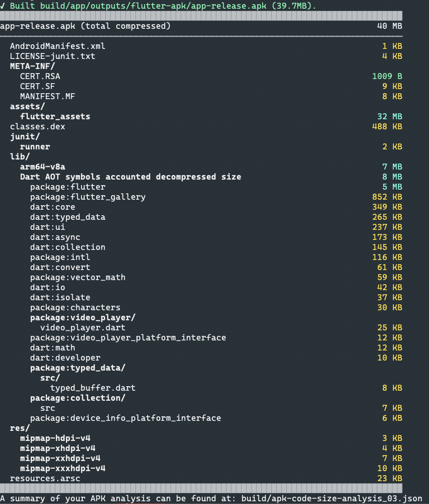Image resolution: width=429 pixels, height=504 pixels.
Task: Expand the package:typed_data/ src/ node
Action: 49,377
